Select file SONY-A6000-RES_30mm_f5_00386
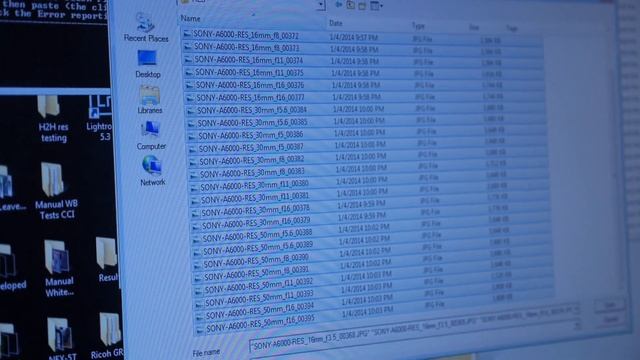Image resolution: width=640 pixels, height=360 pixels. coord(251,135)
